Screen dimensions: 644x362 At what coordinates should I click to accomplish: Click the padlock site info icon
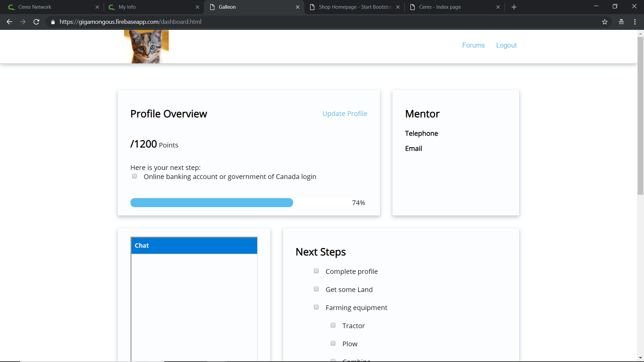click(x=53, y=22)
